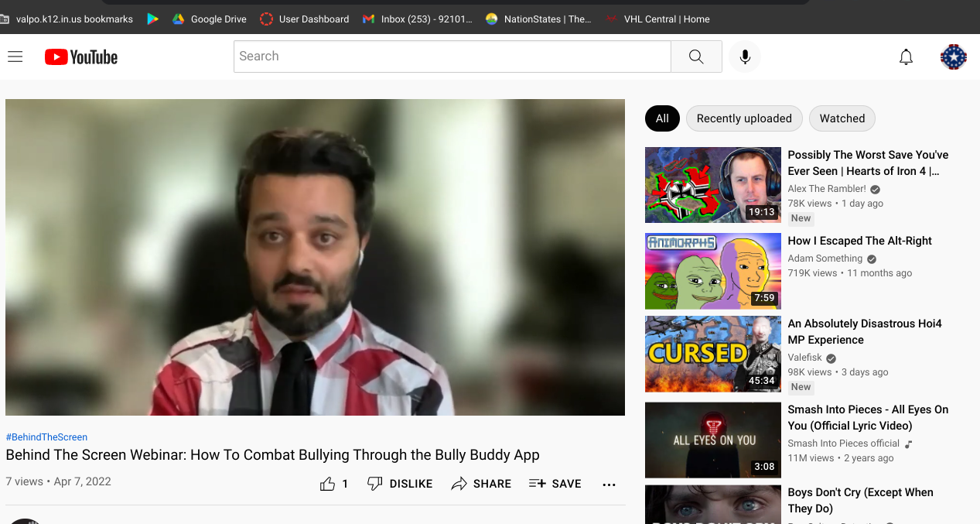Screen dimensions: 980x524
Task: Open more actions three-dot menu
Action: pos(609,485)
